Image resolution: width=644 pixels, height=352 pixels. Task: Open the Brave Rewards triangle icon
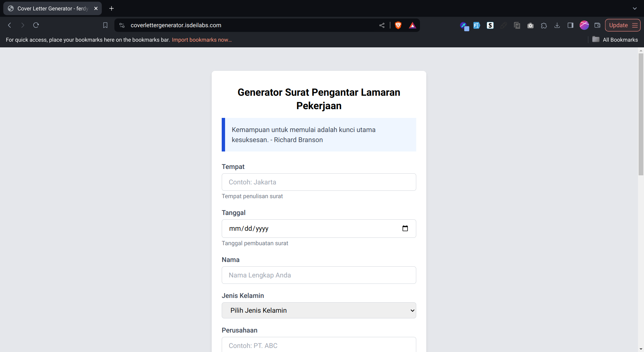[413, 26]
